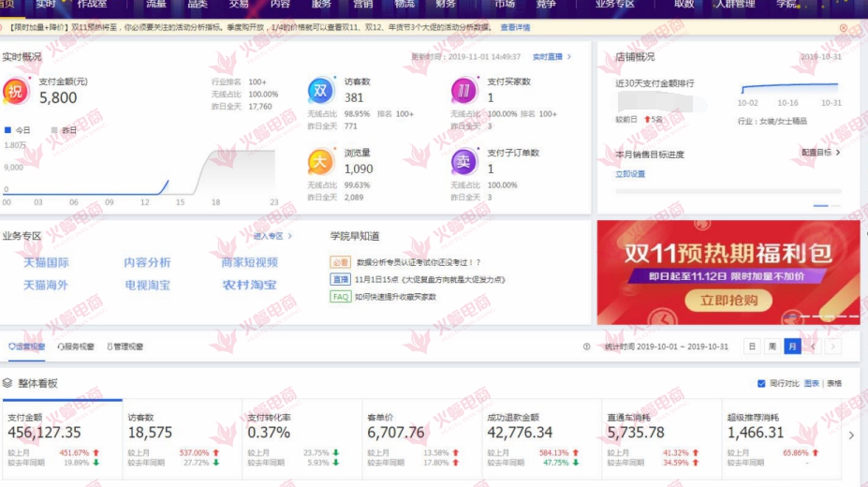This screenshot has height=487, width=868.
Task: Go to next period with right arrow
Action: [833, 347]
